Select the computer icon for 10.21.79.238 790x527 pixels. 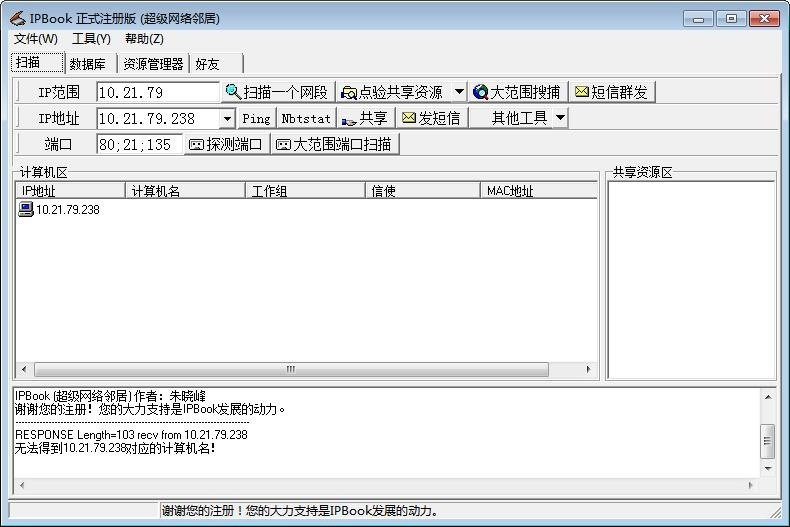pyautogui.click(x=26, y=210)
